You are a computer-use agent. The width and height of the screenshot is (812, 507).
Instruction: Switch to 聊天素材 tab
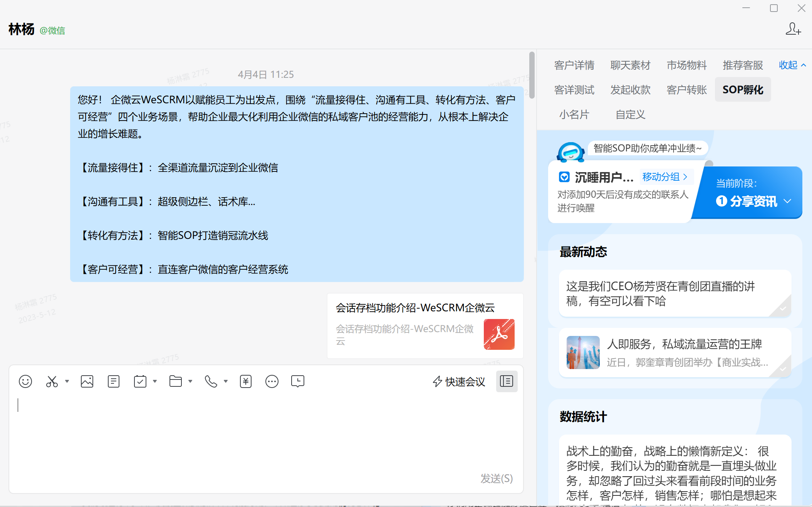tap(631, 65)
